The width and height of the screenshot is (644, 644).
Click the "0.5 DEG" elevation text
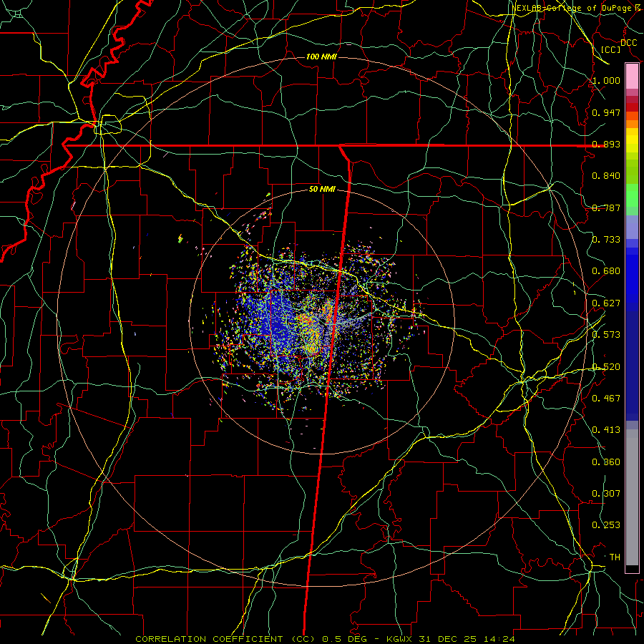coord(344,639)
